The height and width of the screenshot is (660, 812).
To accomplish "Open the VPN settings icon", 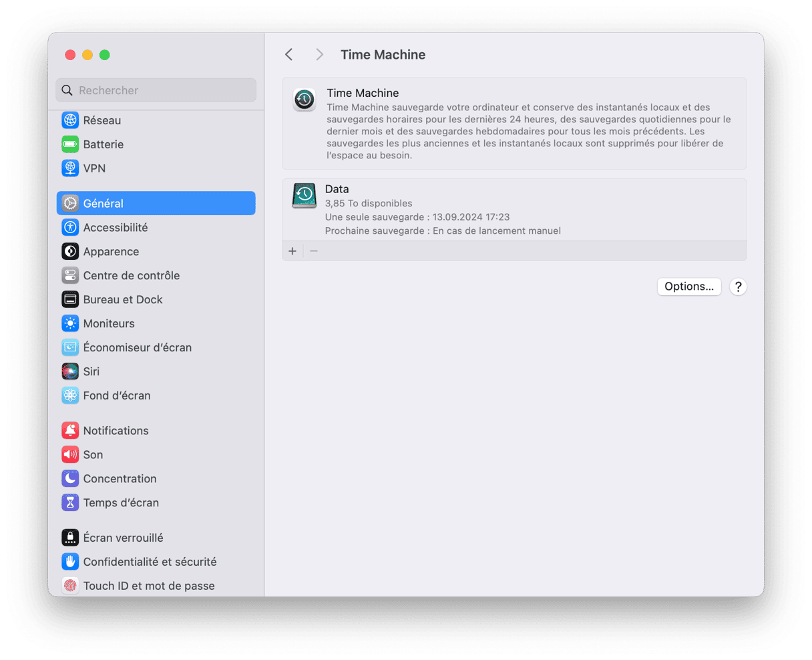I will pos(70,168).
